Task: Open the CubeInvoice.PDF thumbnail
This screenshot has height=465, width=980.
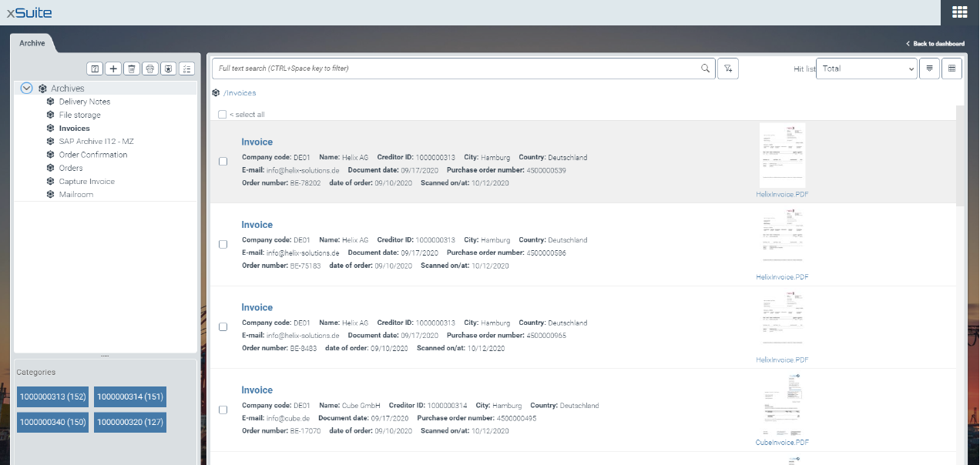Action: [782, 404]
